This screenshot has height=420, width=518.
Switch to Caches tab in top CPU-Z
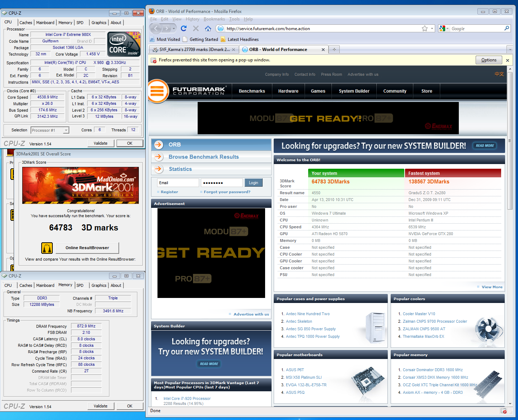click(26, 23)
